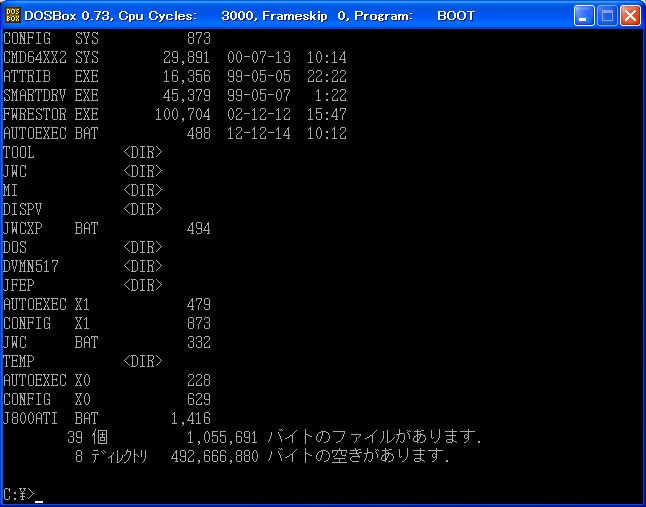Click the DISPV directory name
The height and width of the screenshot is (507, 646).
pos(23,210)
